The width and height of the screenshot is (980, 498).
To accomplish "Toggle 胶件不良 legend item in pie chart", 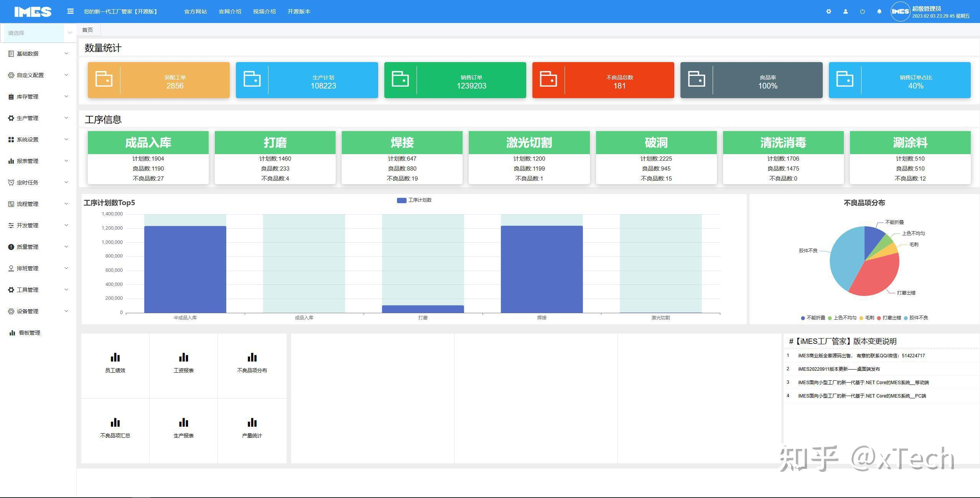I will [916, 318].
